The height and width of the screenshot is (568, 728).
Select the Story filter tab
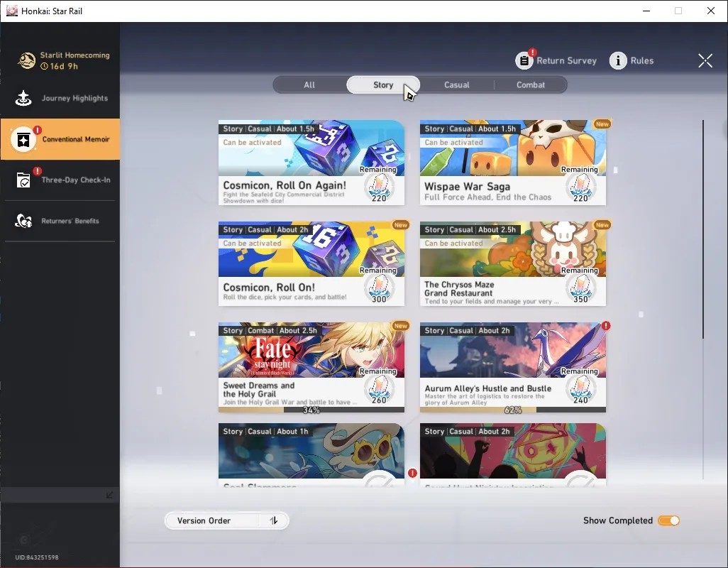tap(383, 85)
